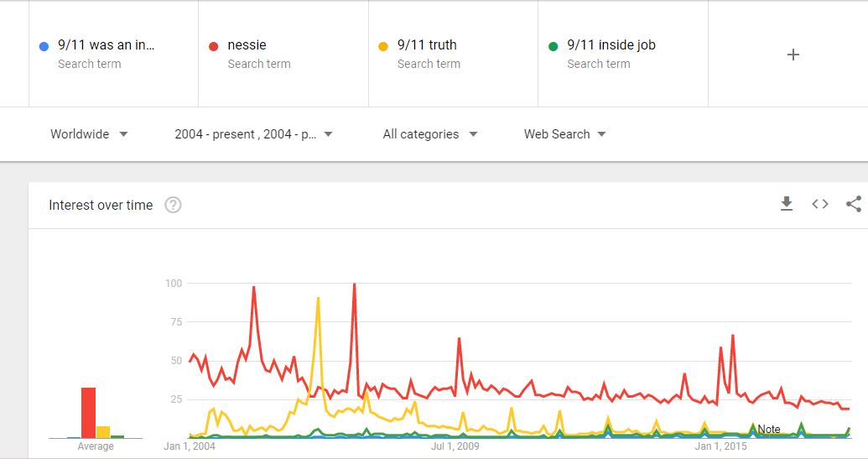Open the Web Search type dropdown
This screenshot has width=868, height=459.
coord(564,134)
